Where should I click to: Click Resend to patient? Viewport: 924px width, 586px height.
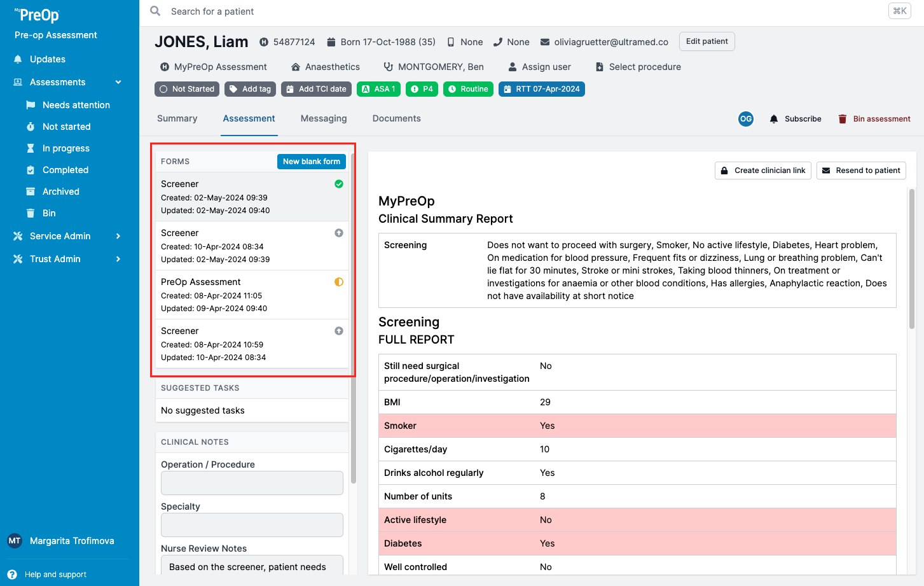[x=861, y=171]
